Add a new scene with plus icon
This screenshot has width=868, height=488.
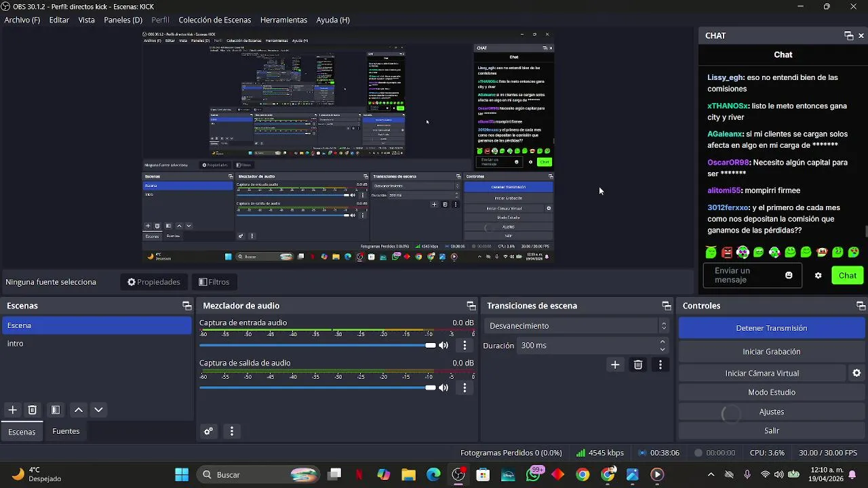pyautogui.click(x=12, y=410)
